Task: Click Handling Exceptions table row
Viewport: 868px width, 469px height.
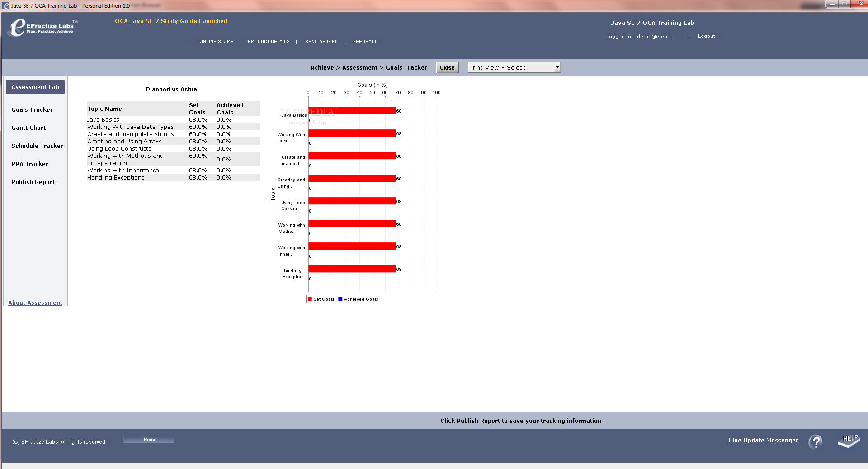Action: [173, 178]
